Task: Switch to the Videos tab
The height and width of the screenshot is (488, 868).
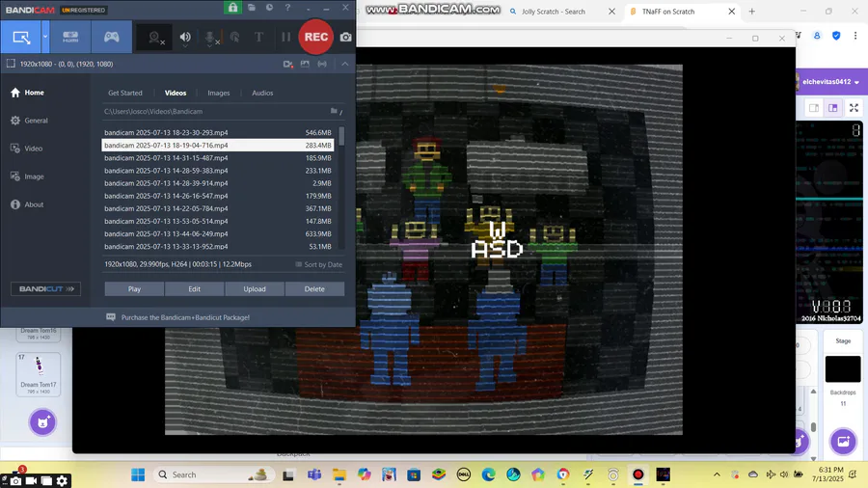Action: point(176,93)
